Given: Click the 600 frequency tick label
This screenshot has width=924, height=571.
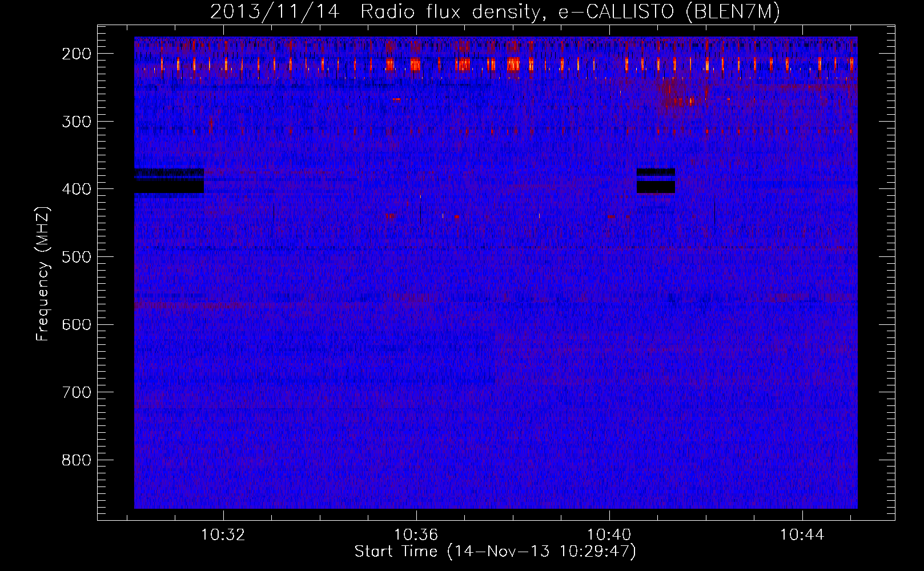Looking at the screenshot, I should (x=76, y=324).
